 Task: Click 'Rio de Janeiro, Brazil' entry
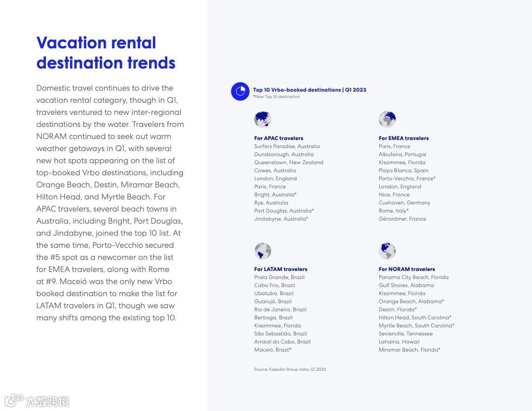[x=280, y=309]
